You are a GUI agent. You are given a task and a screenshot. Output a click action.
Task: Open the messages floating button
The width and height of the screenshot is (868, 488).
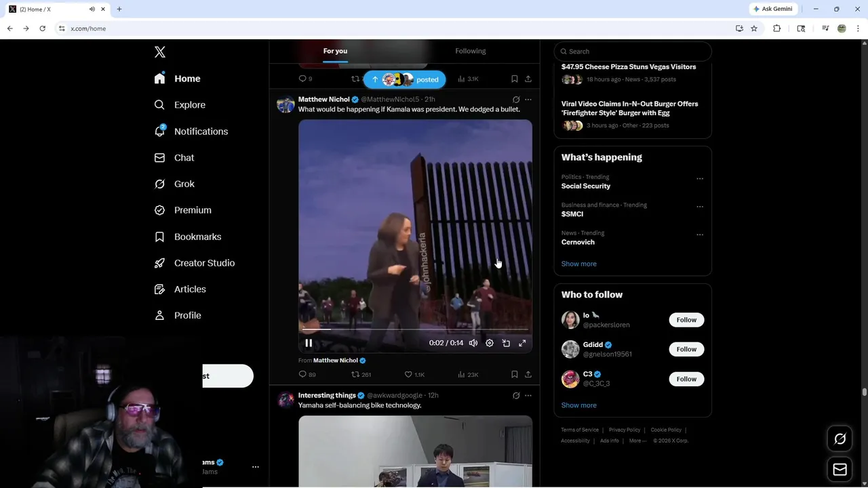840,469
